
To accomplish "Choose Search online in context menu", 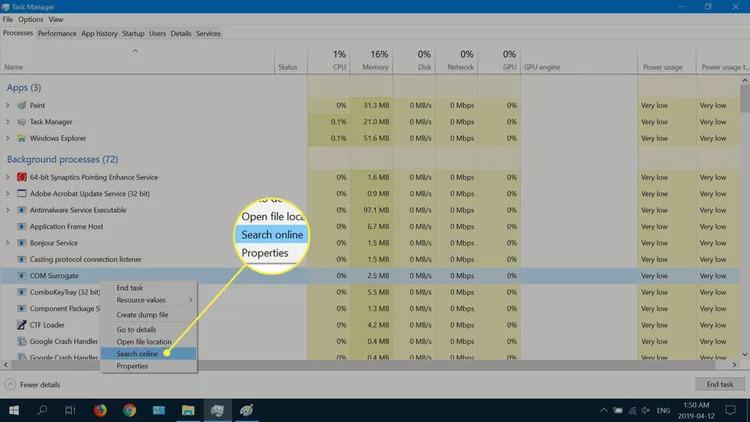I will 149,354.
